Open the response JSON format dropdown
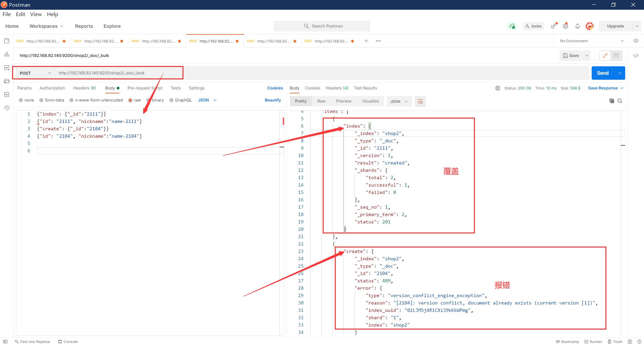This screenshot has width=644, height=345. pyautogui.click(x=399, y=101)
